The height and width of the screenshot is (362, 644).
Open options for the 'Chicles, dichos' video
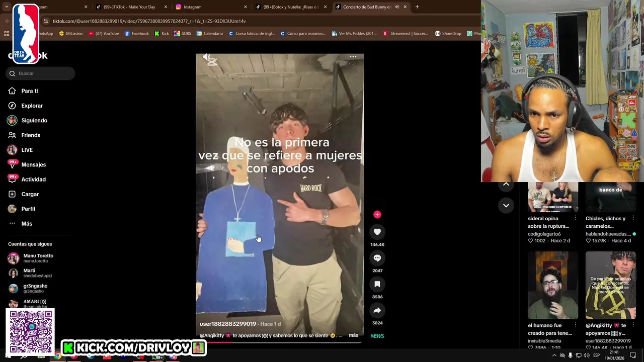coord(633,218)
